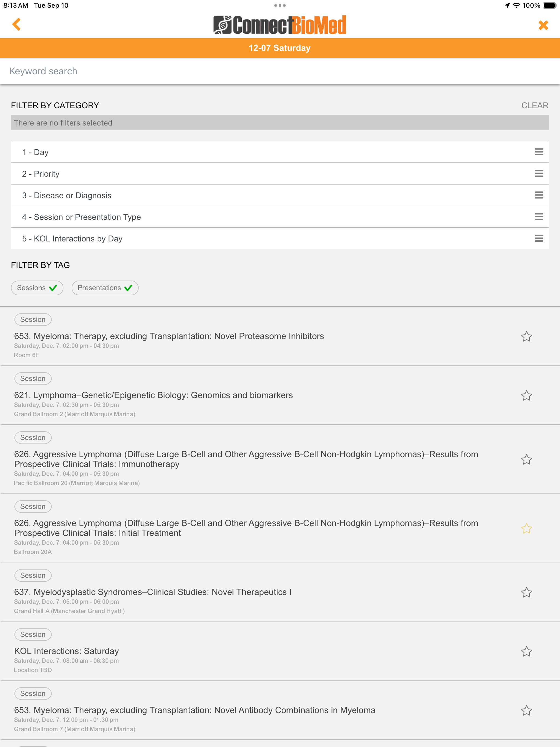This screenshot has height=747, width=560.
Task: Expand Session or Presentation Type filter
Action: tap(280, 217)
